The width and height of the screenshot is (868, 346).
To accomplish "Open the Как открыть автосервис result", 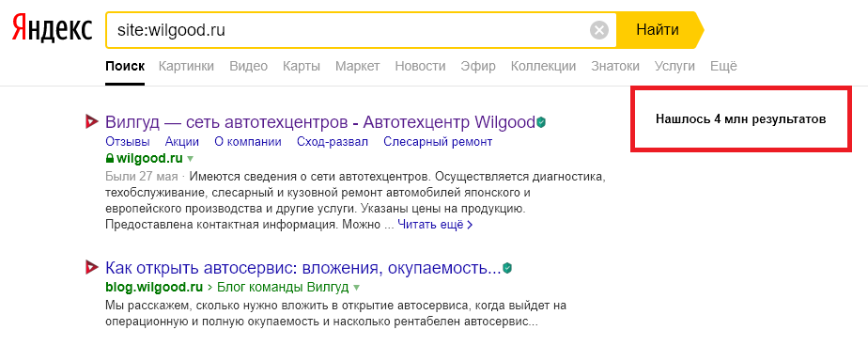I will click(x=302, y=268).
